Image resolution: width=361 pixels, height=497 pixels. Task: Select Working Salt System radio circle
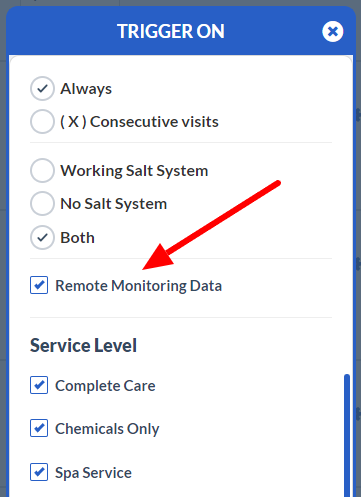coord(42,171)
